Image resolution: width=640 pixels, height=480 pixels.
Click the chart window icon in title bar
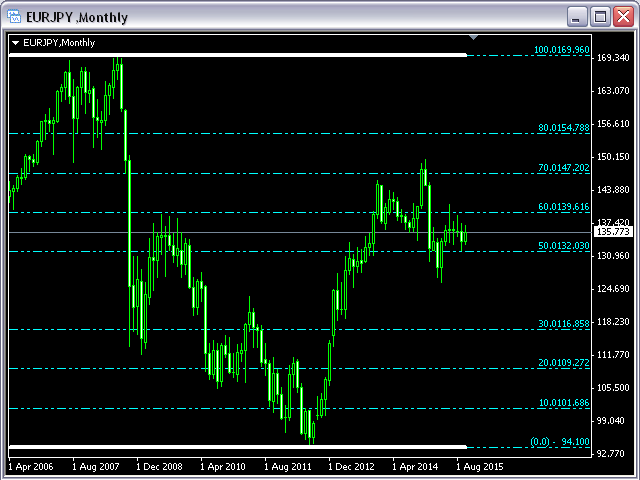pyautogui.click(x=15, y=17)
